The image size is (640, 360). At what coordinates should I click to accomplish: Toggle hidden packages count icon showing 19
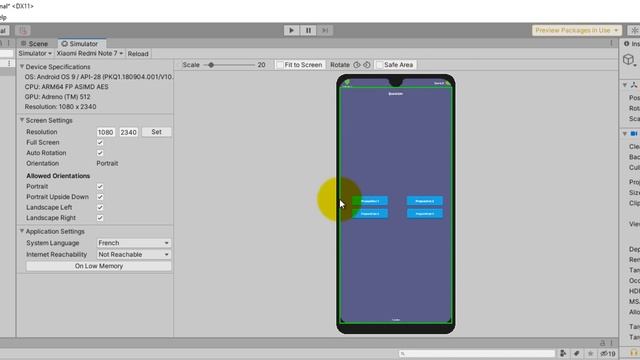click(608, 353)
